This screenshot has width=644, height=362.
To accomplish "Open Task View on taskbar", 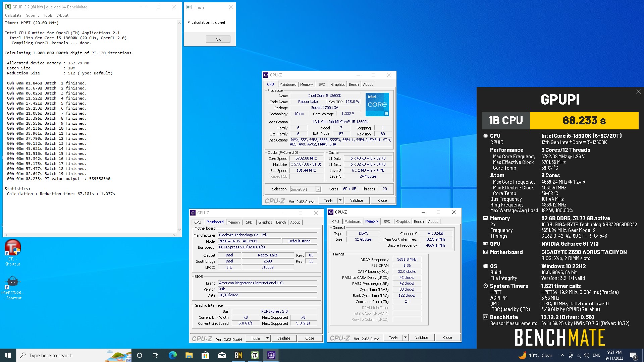I will 155,355.
